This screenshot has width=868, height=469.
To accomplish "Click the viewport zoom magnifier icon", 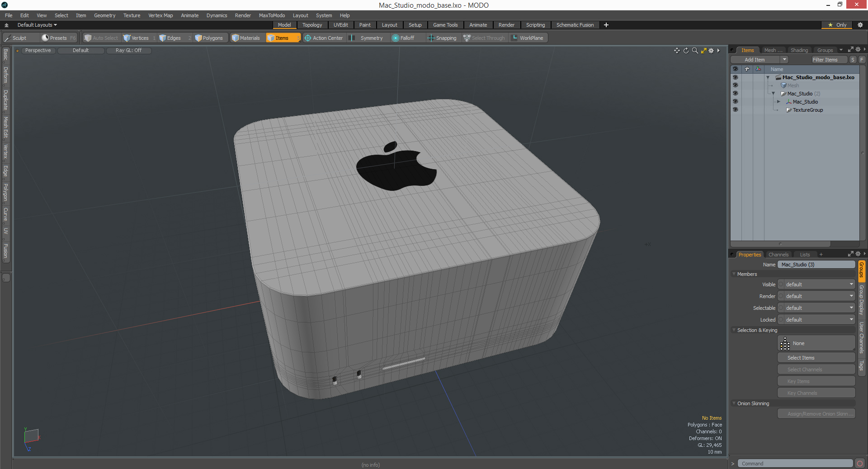I will click(695, 51).
